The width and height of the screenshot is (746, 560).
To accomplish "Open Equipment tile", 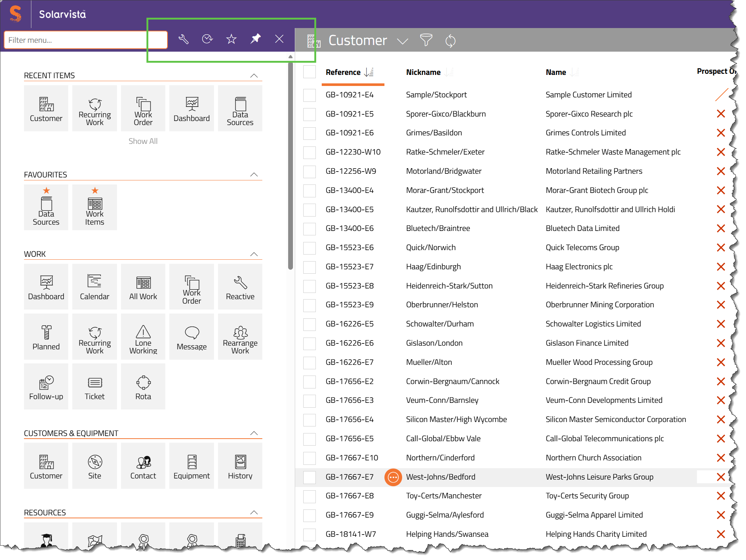I will (x=191, y=466).
